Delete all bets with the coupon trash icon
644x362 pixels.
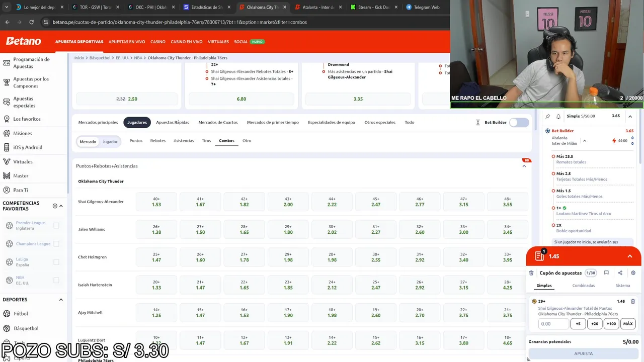tap(531, 273)
